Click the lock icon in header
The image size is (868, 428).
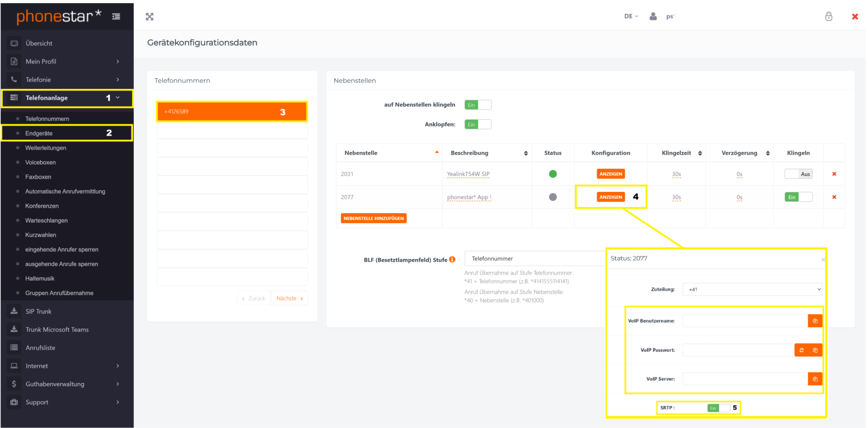(x=828, y=16)
